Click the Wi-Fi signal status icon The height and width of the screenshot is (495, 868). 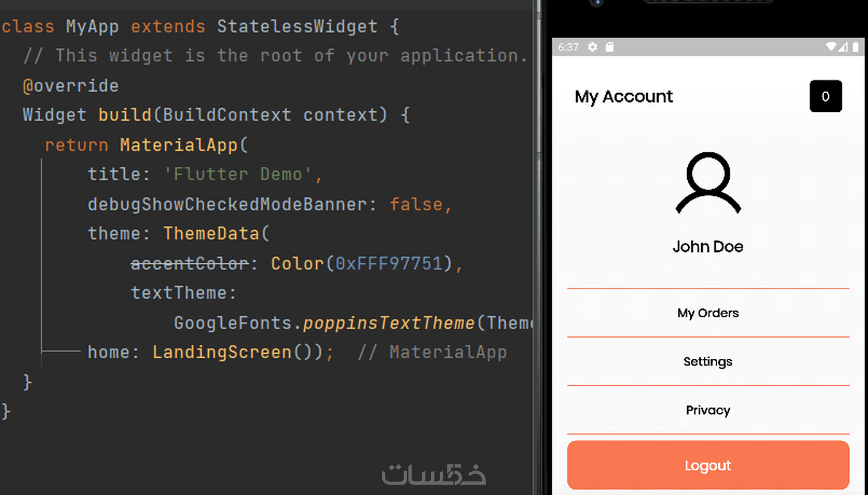(831, 47)
